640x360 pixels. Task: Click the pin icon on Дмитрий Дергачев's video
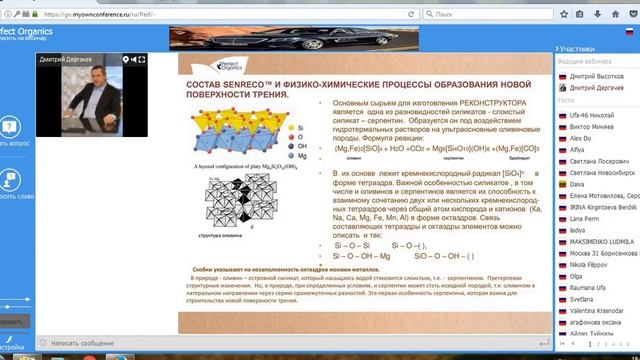point(126,60)
